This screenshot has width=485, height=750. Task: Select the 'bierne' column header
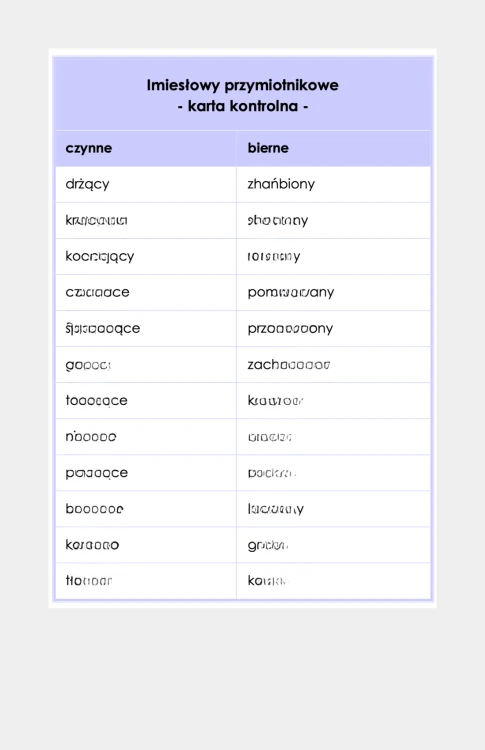pyautogui.click(x=334, y=148)
